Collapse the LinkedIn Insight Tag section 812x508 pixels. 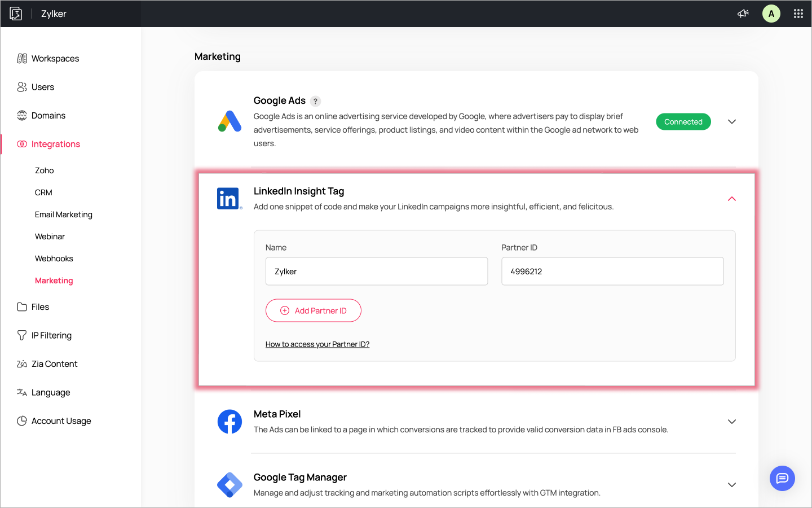pyautogui.click(x=732, y=199)
